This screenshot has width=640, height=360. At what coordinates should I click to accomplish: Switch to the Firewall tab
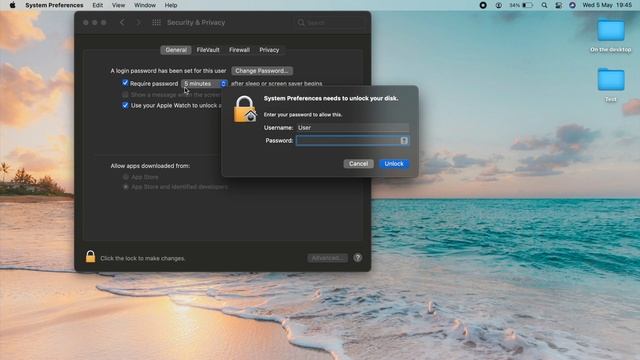pyautogui.click(x=239, y=50)
